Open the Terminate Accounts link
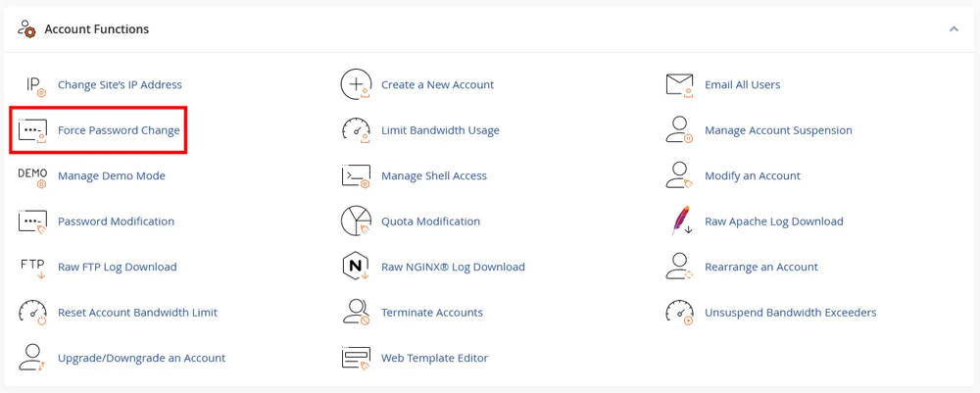 pos(432,313)
